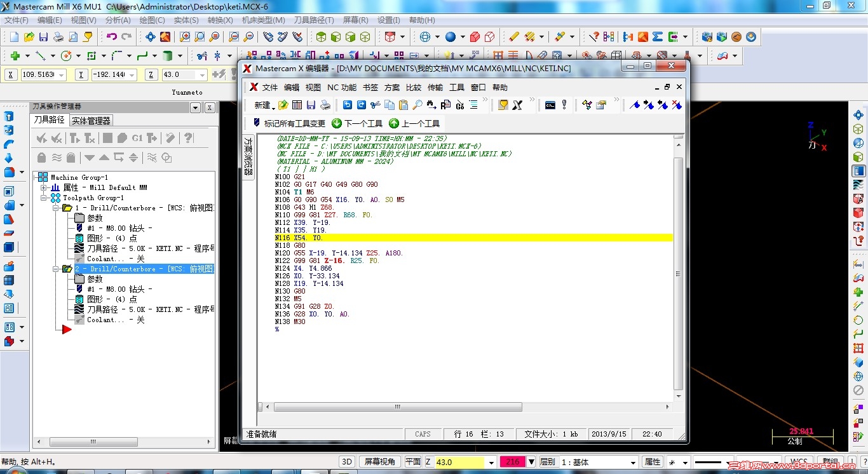Viewport: 868px width, 474px height.
Task: Toggle the 3D mode button in status bar
Action: pyautogui.click(x=346, y=462)
